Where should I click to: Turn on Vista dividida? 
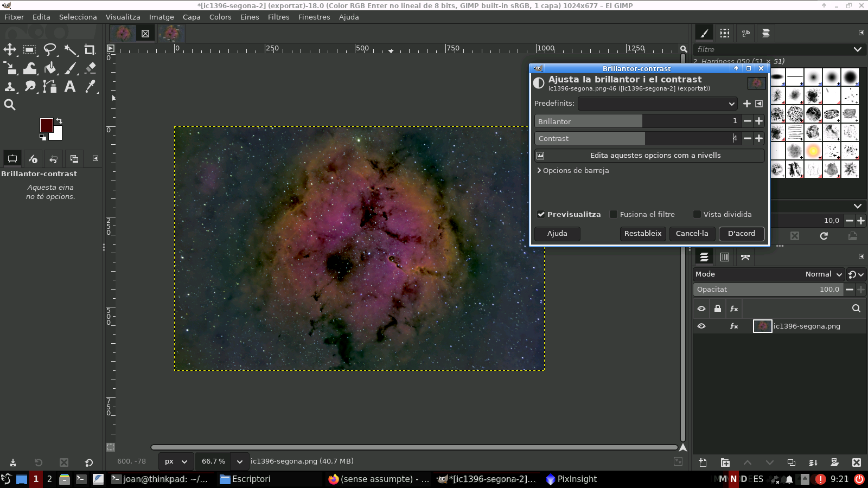tap(697, 214)
